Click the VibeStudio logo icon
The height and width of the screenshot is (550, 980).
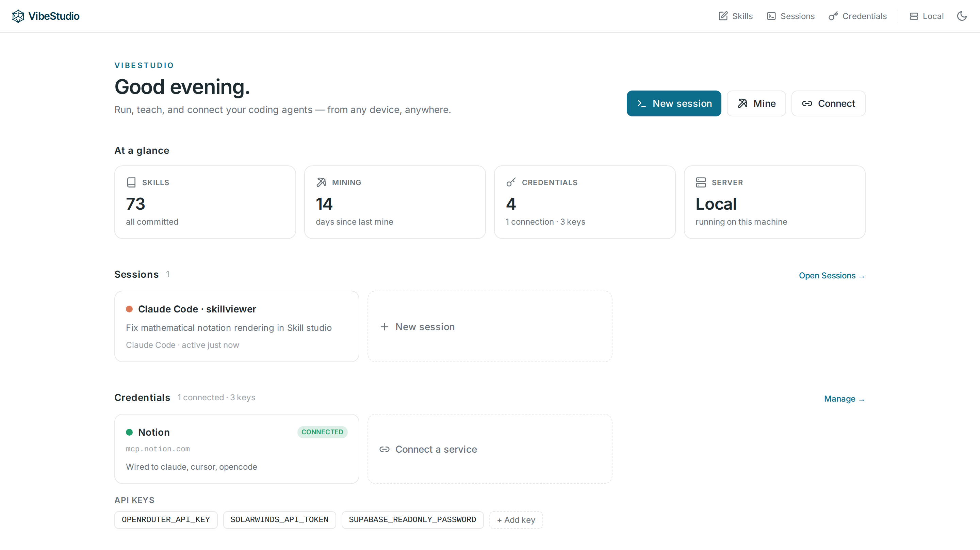coord(18,16)
